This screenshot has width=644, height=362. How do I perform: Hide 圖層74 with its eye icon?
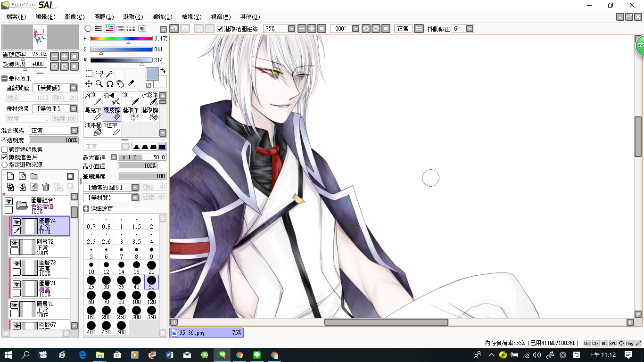[17, 222]
